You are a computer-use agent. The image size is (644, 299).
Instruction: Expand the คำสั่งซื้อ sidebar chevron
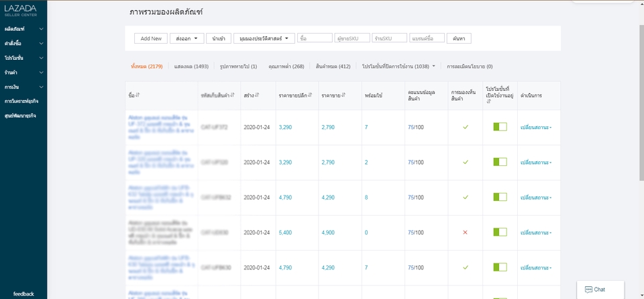[41, 44]
